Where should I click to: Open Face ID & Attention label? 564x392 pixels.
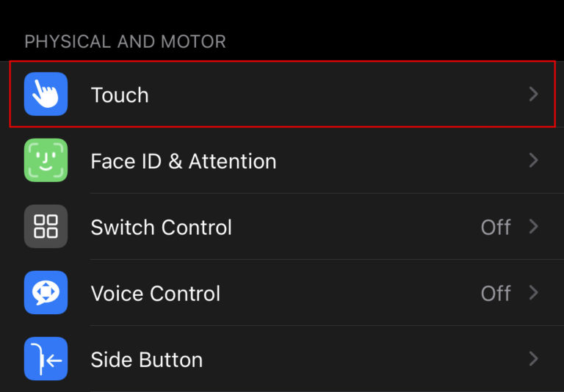[x=183, y=161]
